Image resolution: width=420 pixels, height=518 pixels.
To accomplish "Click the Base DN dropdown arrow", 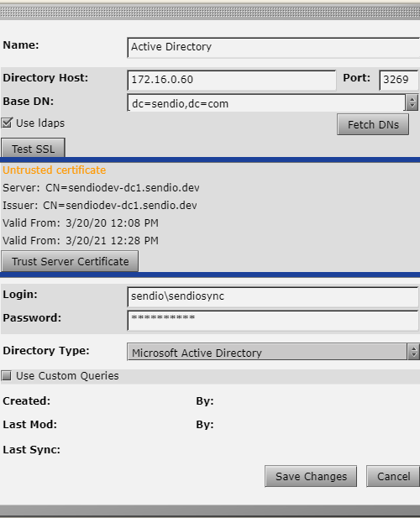I will point(412,102).
